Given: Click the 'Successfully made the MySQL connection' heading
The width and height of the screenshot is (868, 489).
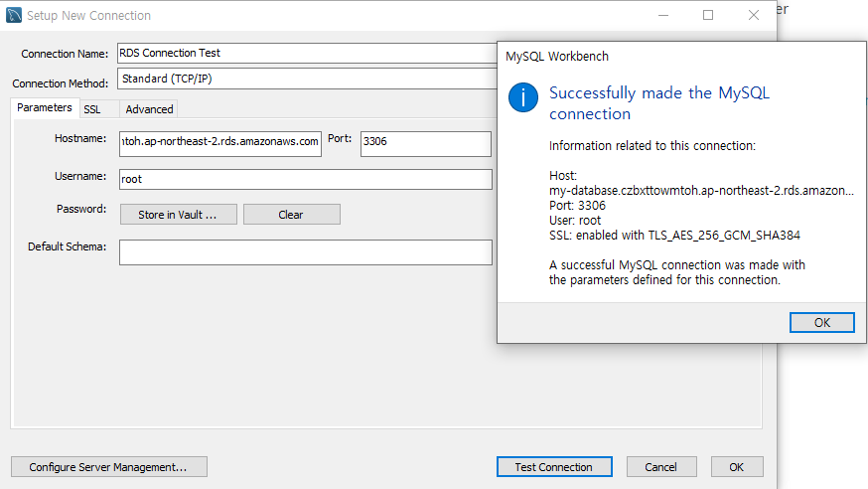Looking at the screenshot, I should coord(659,103).
